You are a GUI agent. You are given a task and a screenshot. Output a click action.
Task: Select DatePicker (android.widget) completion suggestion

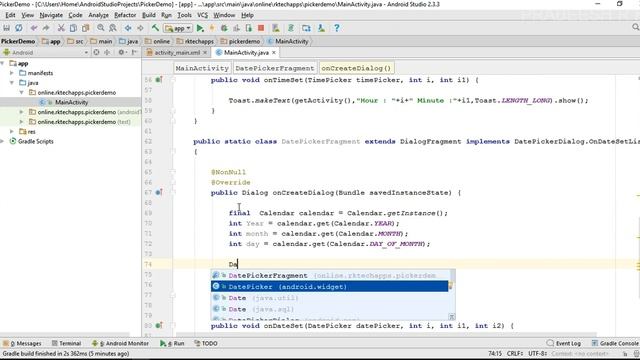pos(329,287)
